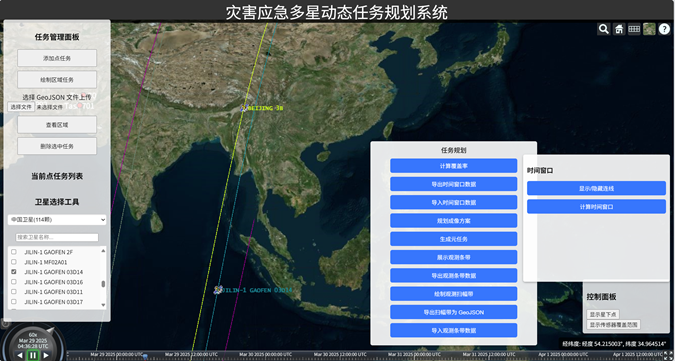Image resolution: width=675 pixels, height=361 pixels.
Task: Click the 计算覆盖率 button
Action: pos(453,166)
